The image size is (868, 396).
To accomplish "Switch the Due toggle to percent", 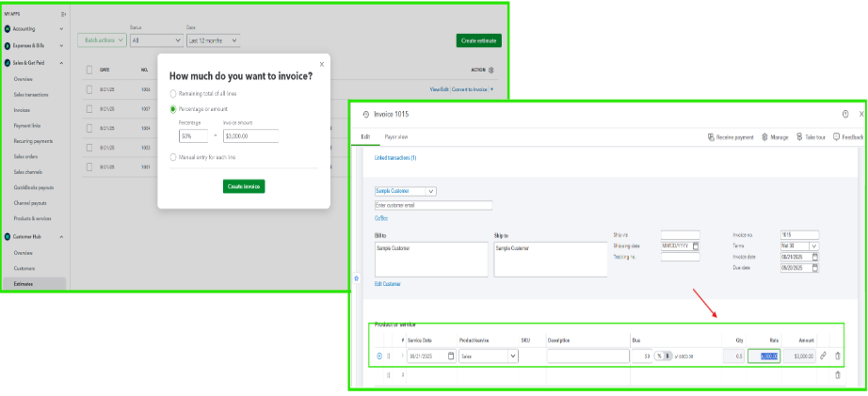I will pos(659,356).
